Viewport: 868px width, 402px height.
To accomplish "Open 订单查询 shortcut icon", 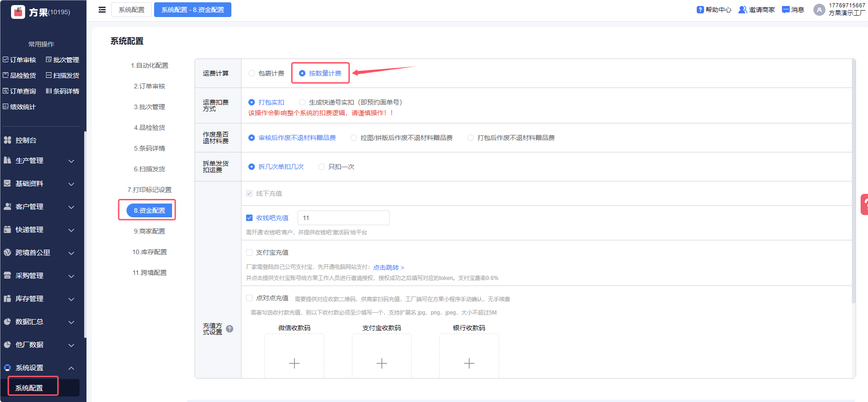I will [x=6, y=91].
